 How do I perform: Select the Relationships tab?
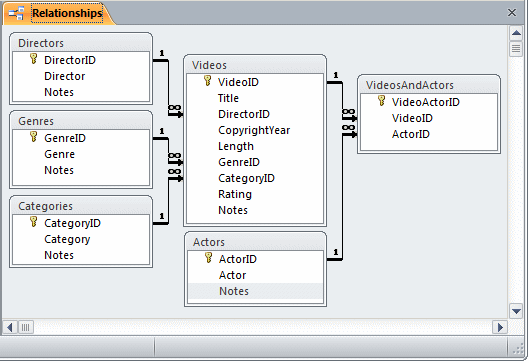tap(58, 13)
